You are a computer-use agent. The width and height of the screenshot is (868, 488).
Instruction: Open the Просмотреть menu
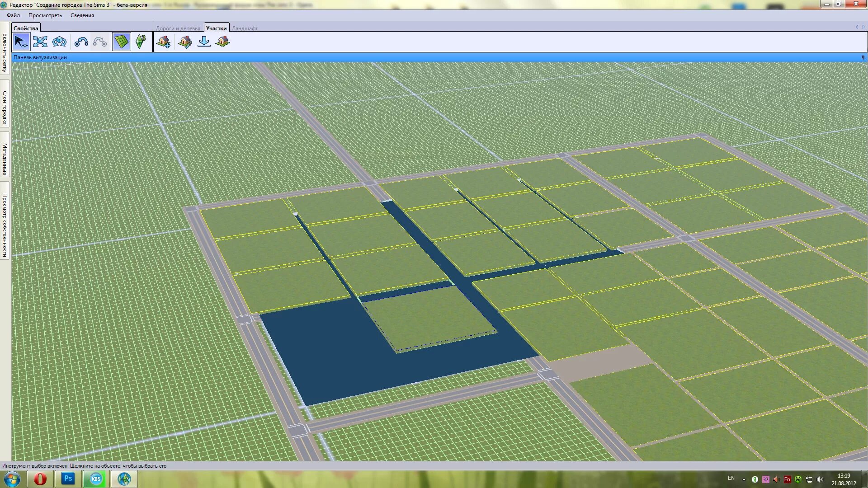45,15
